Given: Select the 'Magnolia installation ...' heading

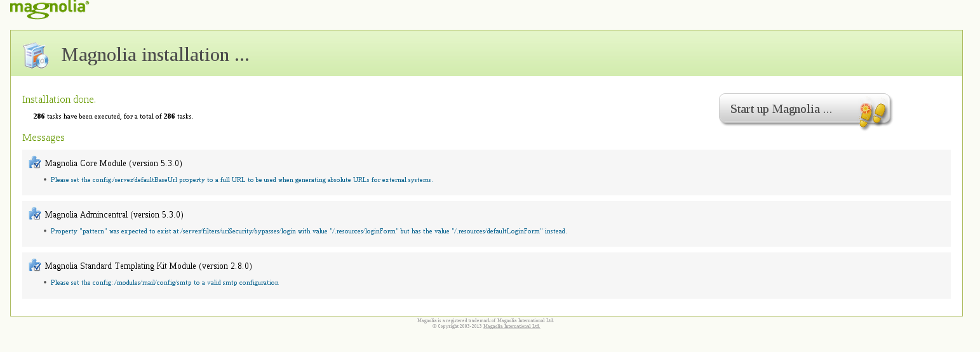Looking at the screenshot, I should [156, 55].
